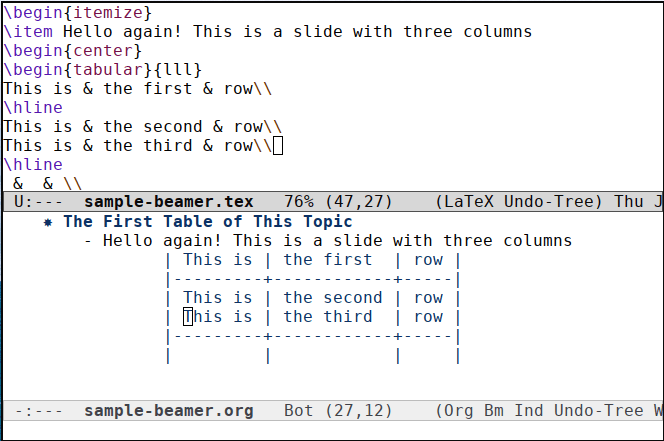Place cursor on \begin{itemize} line

point(78,13)
